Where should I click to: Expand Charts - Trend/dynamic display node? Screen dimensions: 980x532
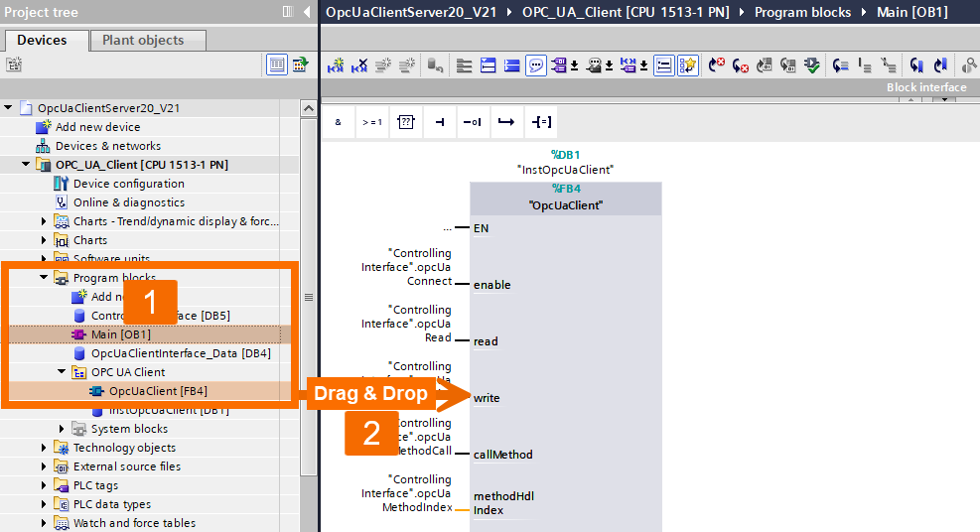tap(43, 221)
